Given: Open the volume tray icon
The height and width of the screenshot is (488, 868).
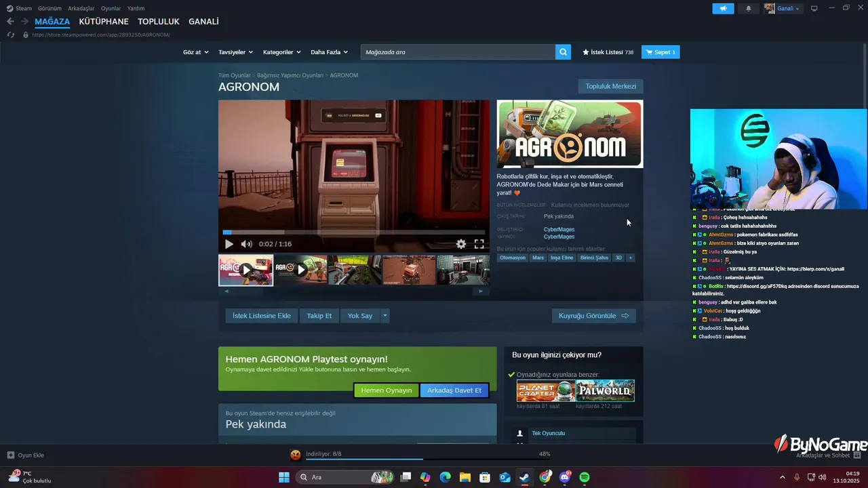Looking at the screenshot, I should [x=823, y=477].
